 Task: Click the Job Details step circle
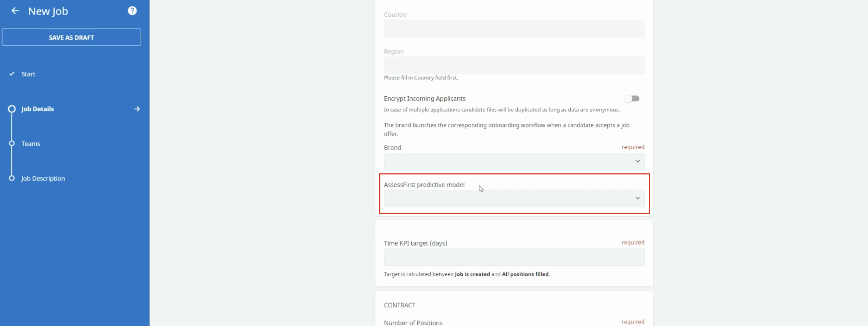pos(12,109)
